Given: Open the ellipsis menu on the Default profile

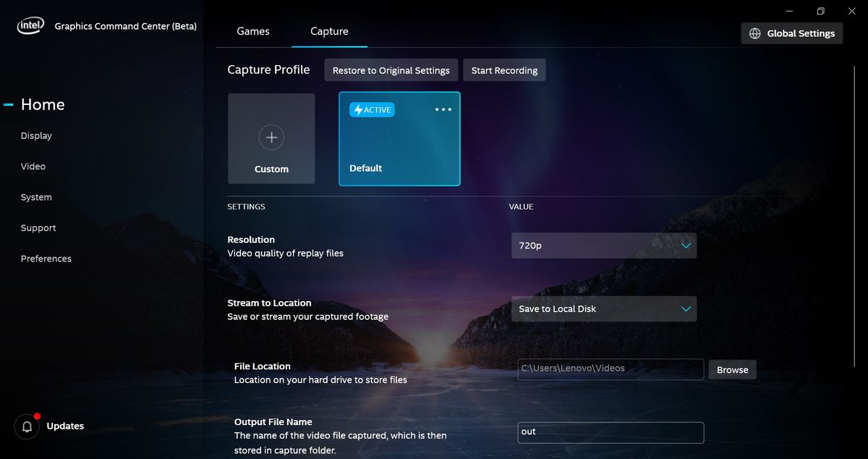Looking at the screenshot, I should (443, 109).
